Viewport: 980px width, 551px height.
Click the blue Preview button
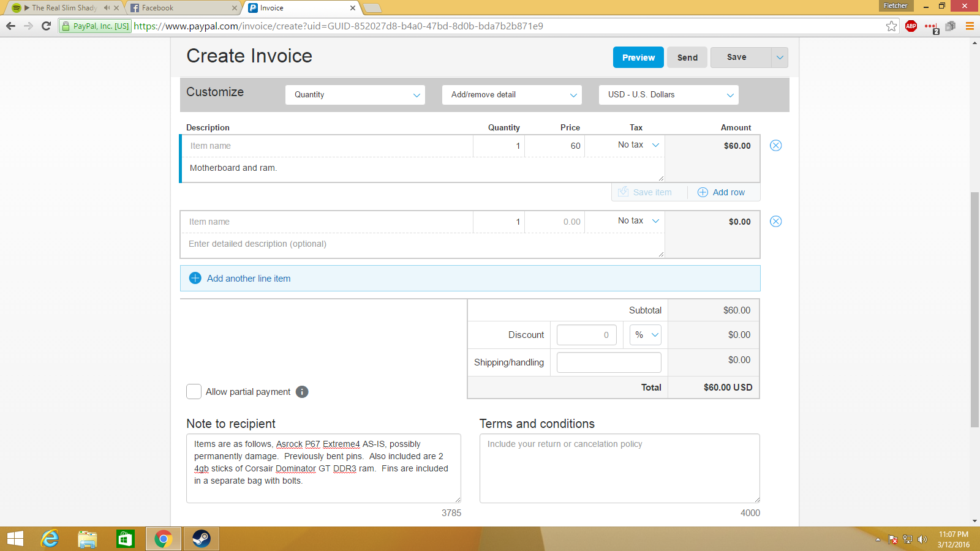[638, 58]
